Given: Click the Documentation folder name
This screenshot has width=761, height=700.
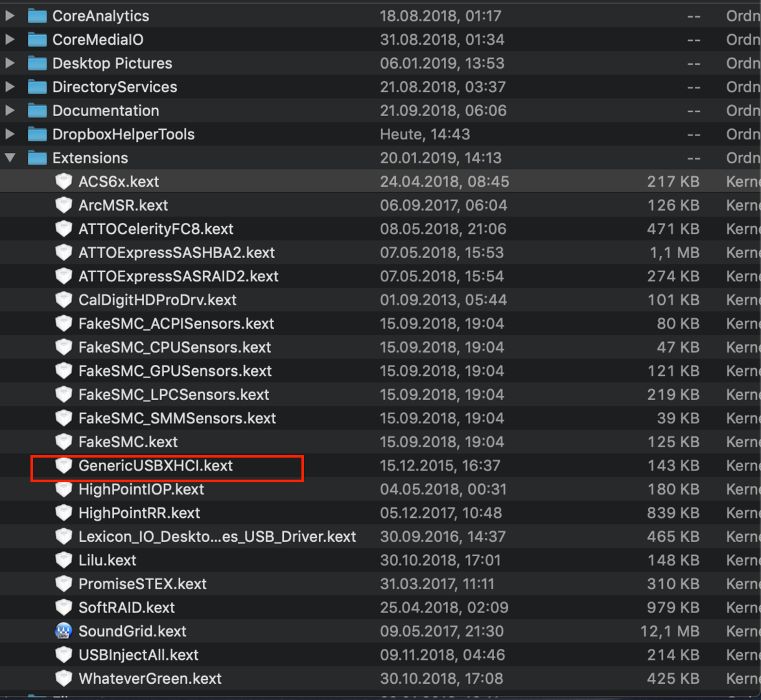Looking at the screenshot, I should (106, 111).
